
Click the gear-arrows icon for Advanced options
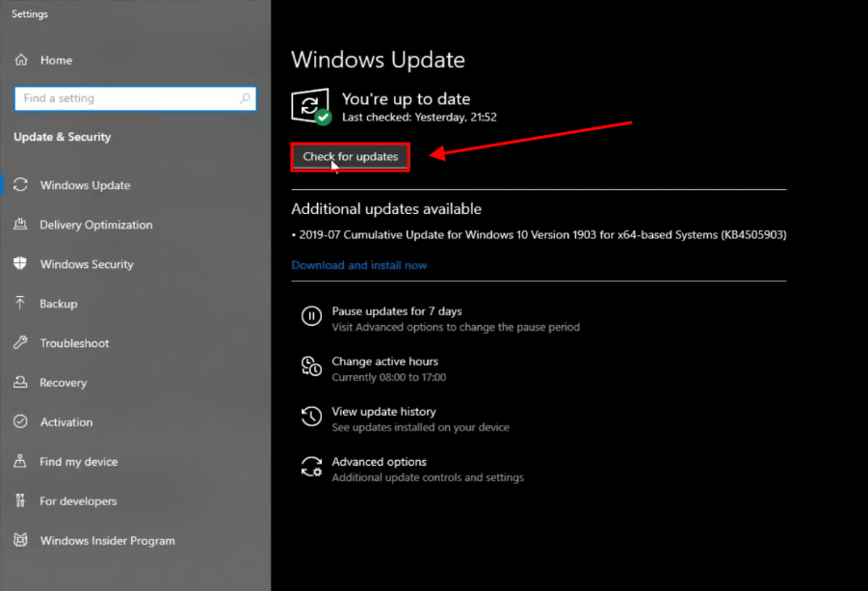tap(311, 467)
